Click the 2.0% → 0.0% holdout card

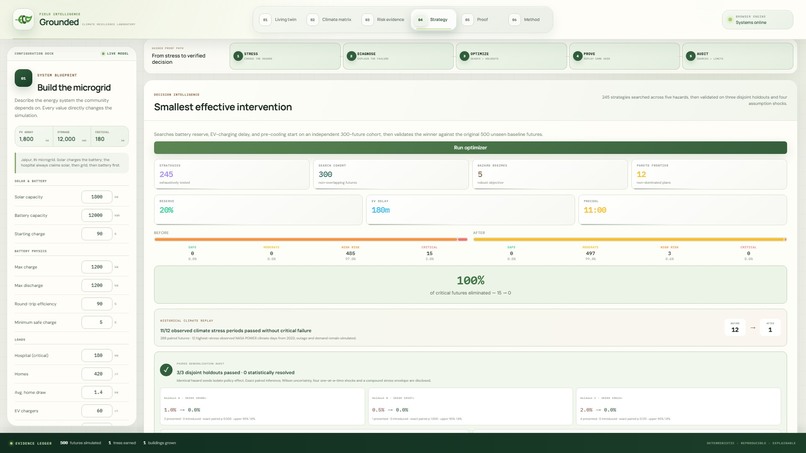tap(678, 406)
